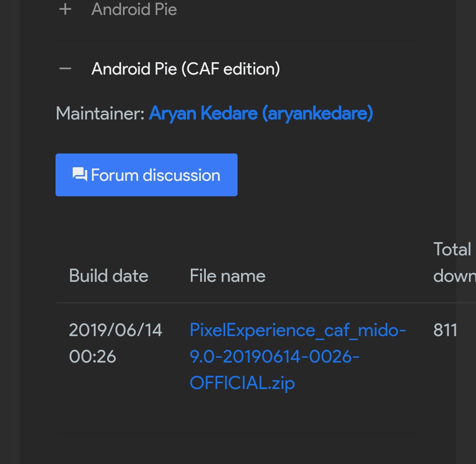The height and width of the screenshot is (464, 476).
Task: Collapse Android Pie (CAF edition) minus icon
Action: coord(65,69)
